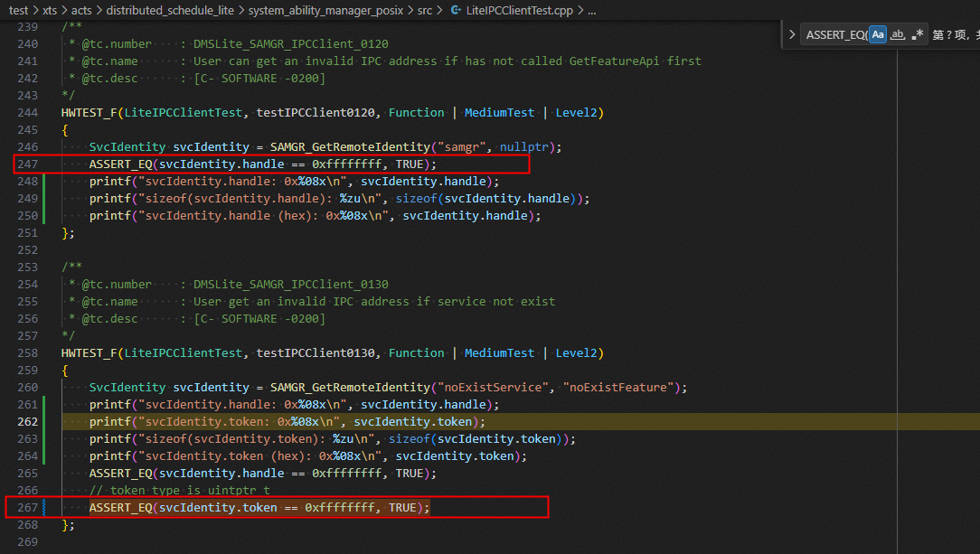Click green gutter marker beside line 263

pyautogui.click(x=44, y=439)
